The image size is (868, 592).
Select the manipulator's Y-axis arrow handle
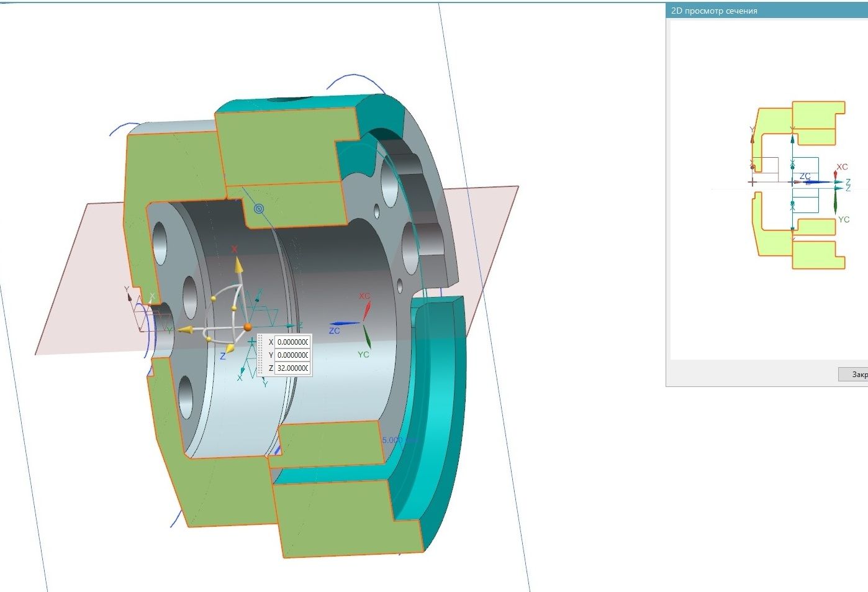click(x=185, y=330)
